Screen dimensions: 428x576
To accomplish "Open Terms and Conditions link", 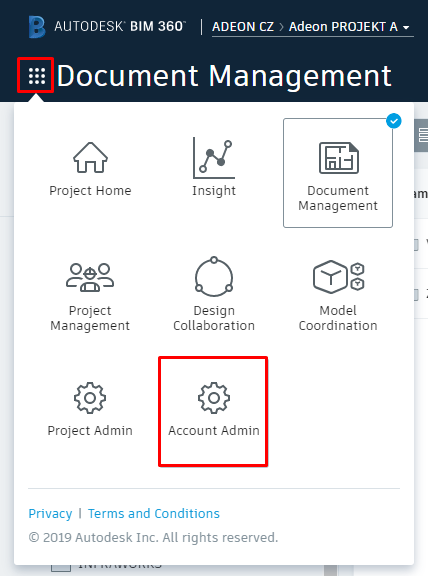I will (154, 513).
